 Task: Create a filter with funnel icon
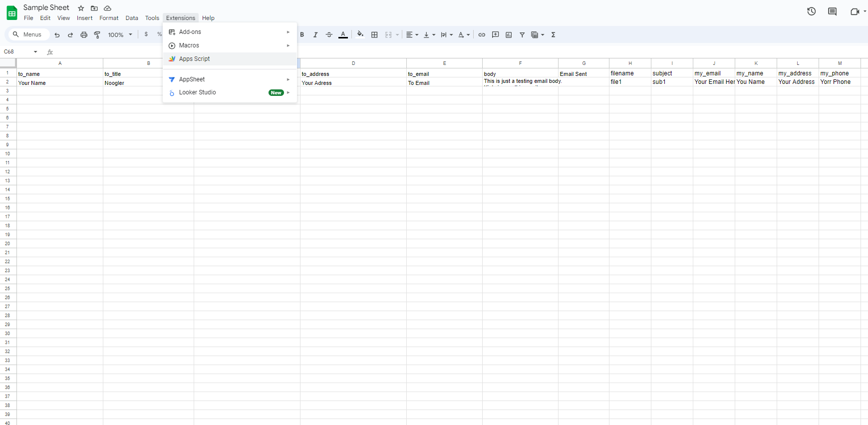point(522,35)
